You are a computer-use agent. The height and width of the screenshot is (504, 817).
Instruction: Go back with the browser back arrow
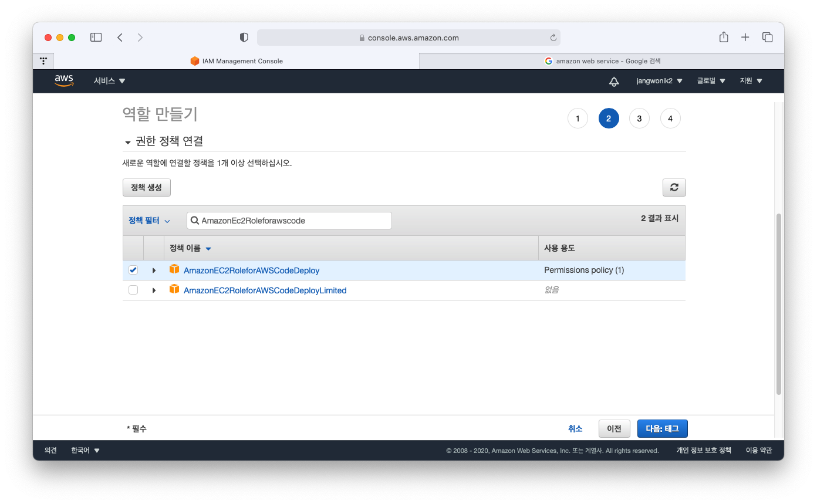pos(120,38)
